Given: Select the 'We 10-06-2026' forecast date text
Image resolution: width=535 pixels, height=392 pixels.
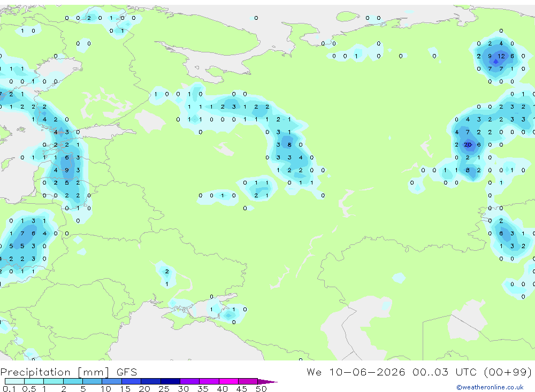Looking at the screenshot, I should [356, 372].
